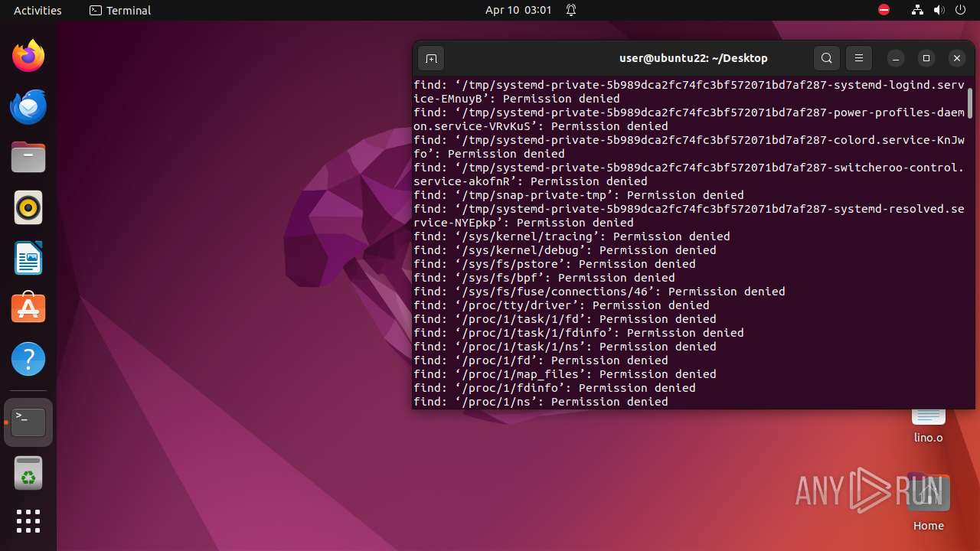Image resolution: width=980 pixels, height=551 pixels.
Task: Click the '/proc/1/fdinfo' permission denied line
Action: click(x=554, y=388)
